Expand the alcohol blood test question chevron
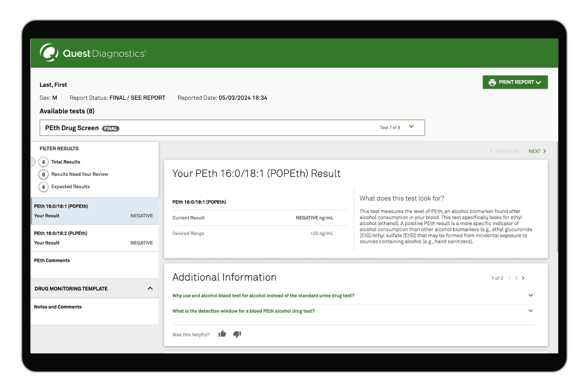The height and width of the screenshot is (392, 588). point(531,295)
